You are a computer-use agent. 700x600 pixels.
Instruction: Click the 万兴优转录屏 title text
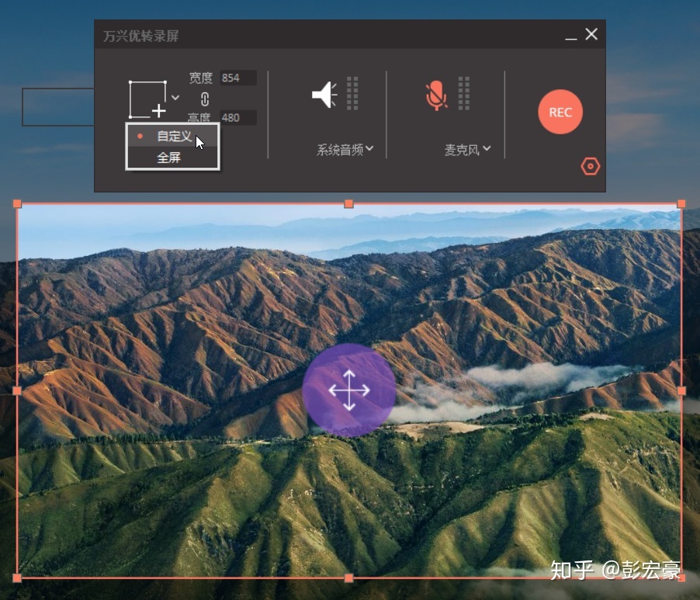[x=140, y=36]
